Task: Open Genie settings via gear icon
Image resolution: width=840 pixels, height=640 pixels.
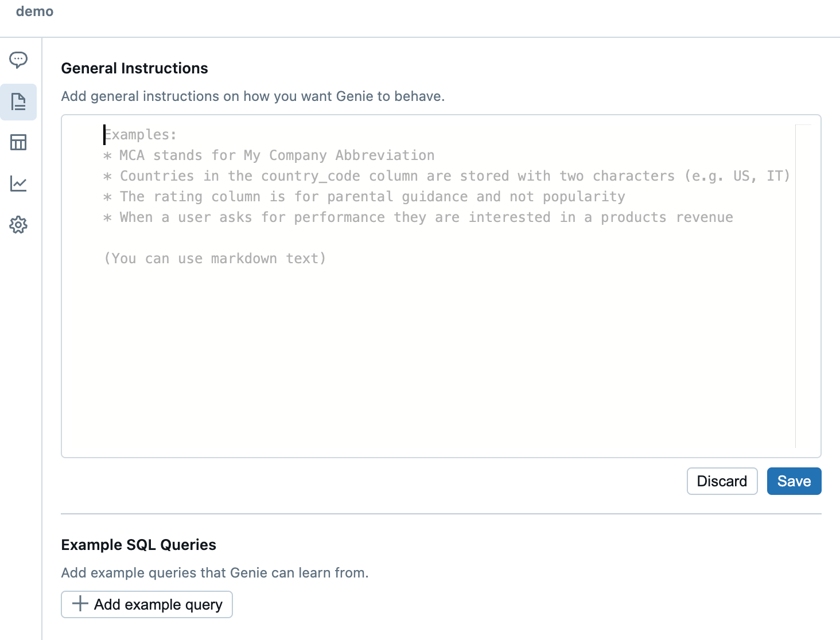Action: tap(18, 225)
